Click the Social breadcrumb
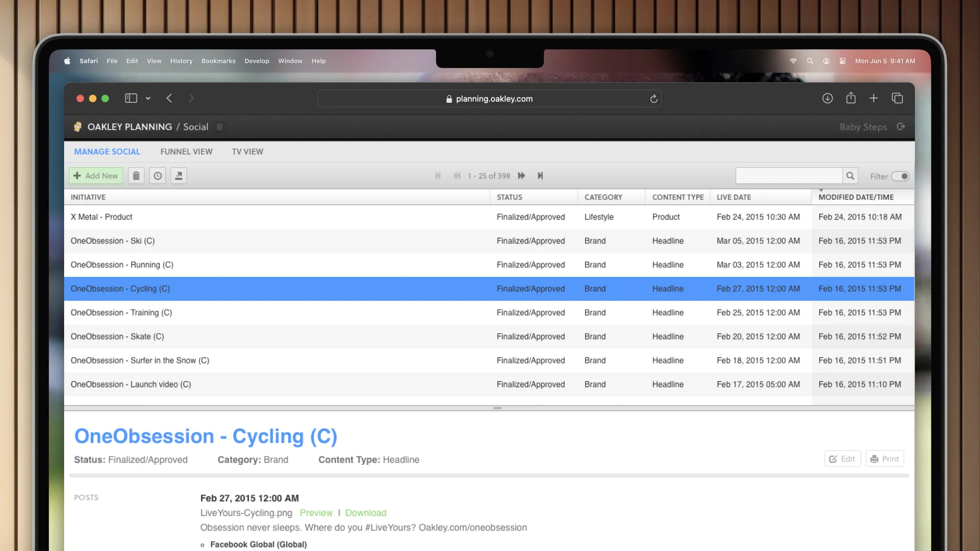The width and height of the screenshot is (980, 551). click(x=196, y=127)
